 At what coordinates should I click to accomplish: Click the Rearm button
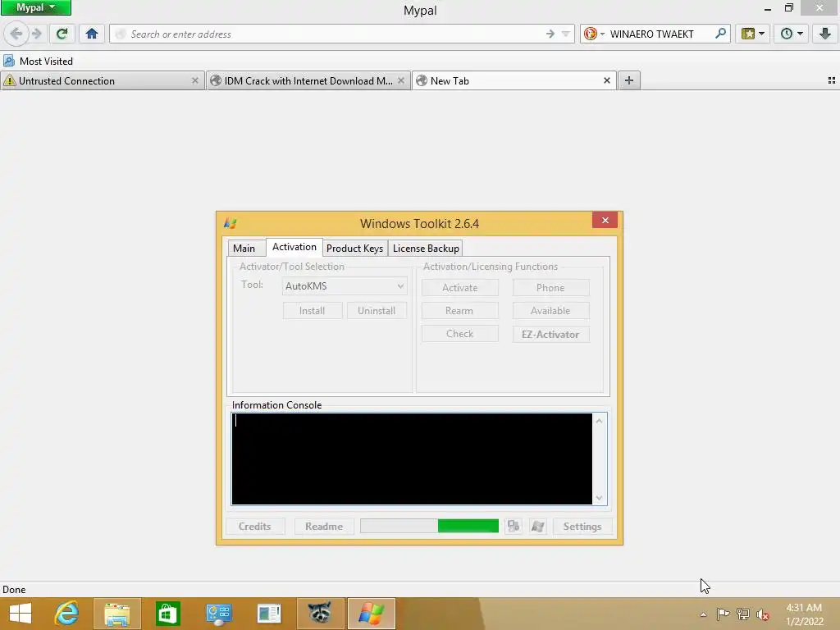(459, 311)
